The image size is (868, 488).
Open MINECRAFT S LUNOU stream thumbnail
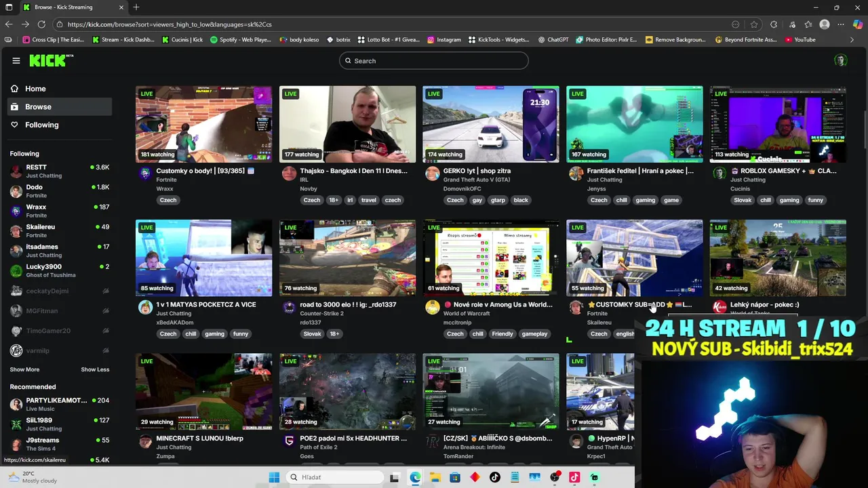(203, 391)
